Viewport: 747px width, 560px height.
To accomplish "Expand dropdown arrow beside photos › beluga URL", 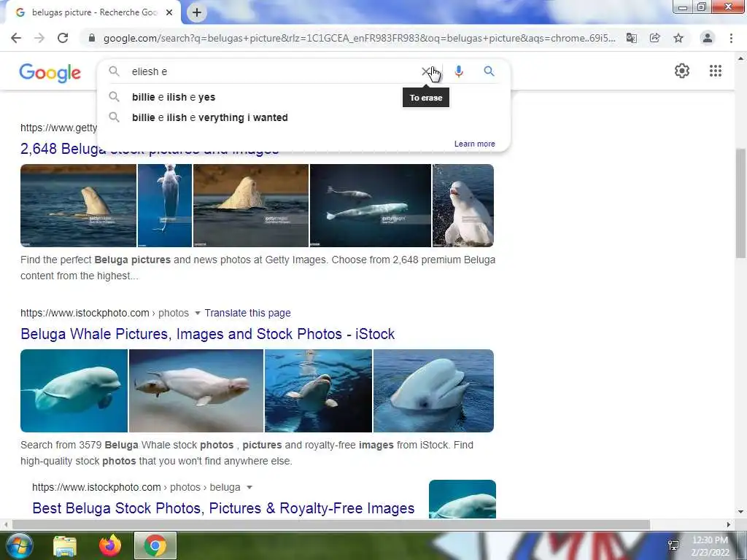I will [249, 487].
